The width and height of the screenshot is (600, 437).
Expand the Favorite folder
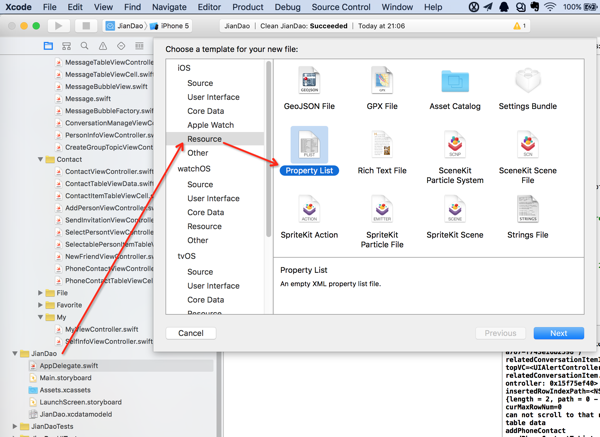(x=40, y=305)
